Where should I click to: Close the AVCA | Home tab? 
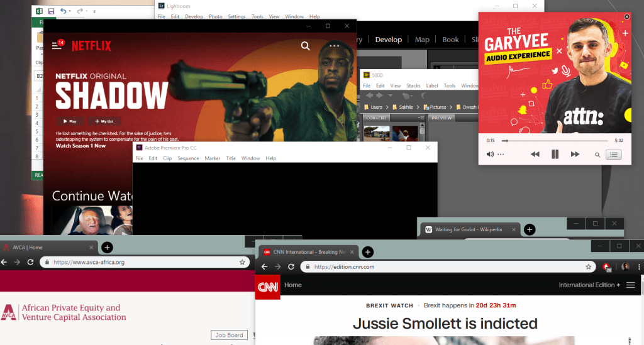pos(91,248)
